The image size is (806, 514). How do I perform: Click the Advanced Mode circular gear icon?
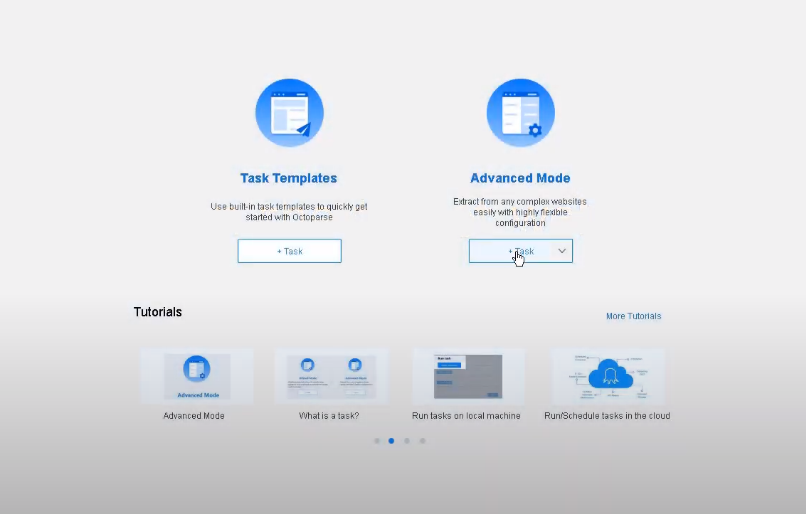click(521, 113)
